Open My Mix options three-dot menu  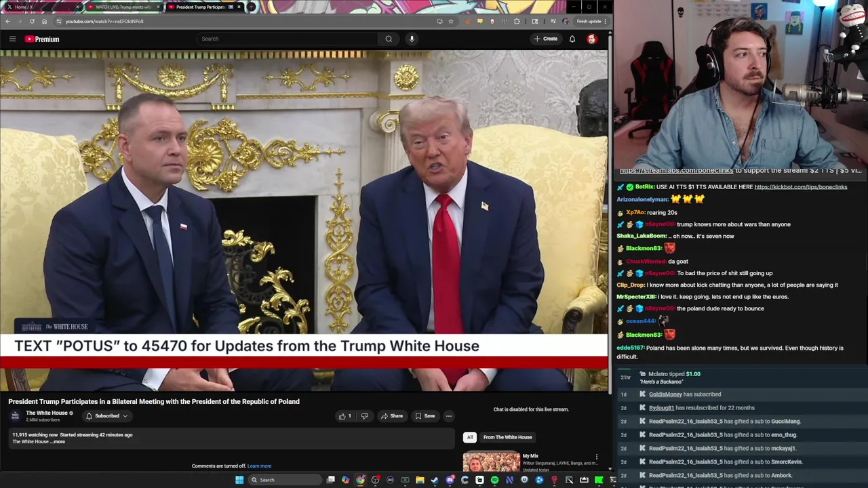597,457
